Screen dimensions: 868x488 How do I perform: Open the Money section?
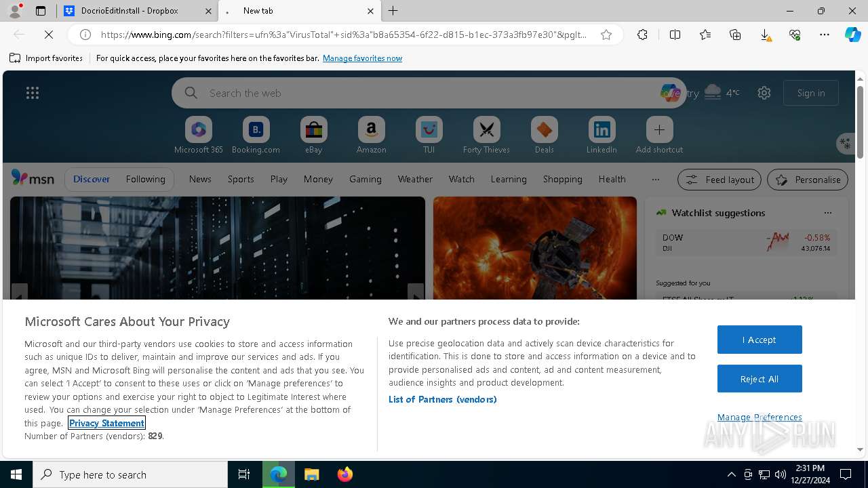click(318, 179)
